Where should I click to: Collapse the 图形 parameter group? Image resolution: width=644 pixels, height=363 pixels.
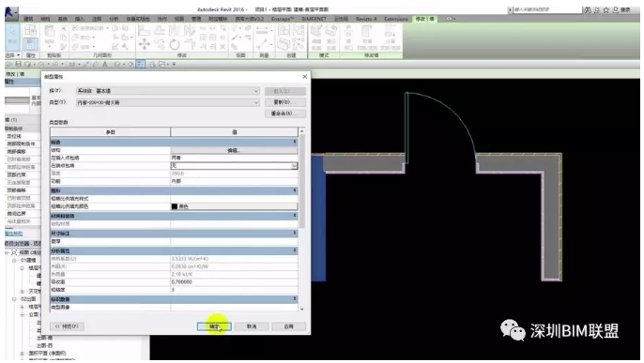pos(295,190)
